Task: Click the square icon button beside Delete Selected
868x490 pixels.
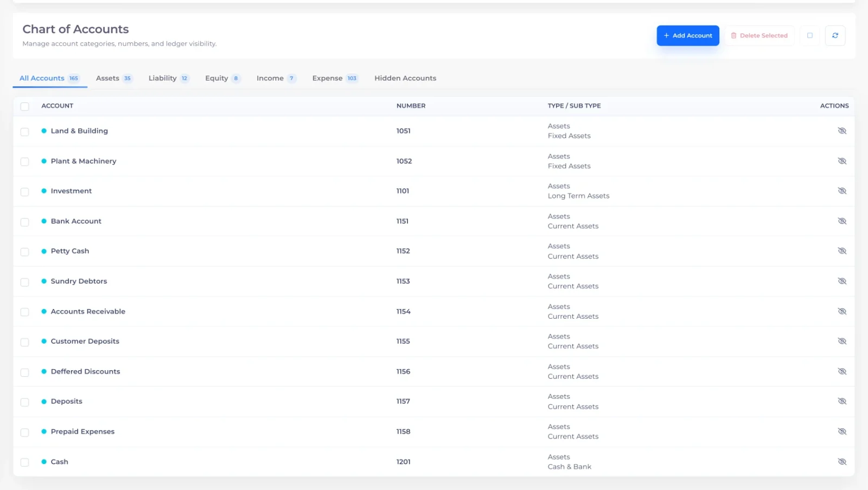Action: [x=810, y=36]
